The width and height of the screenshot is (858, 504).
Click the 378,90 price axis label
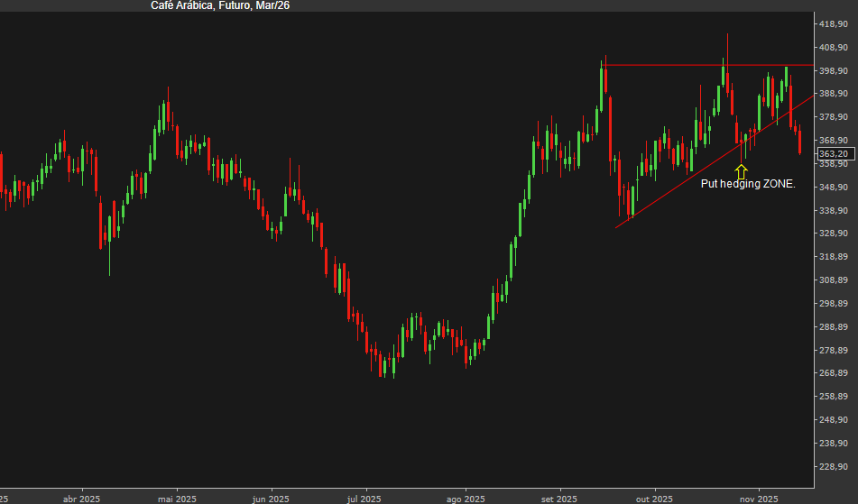(834, 117)
